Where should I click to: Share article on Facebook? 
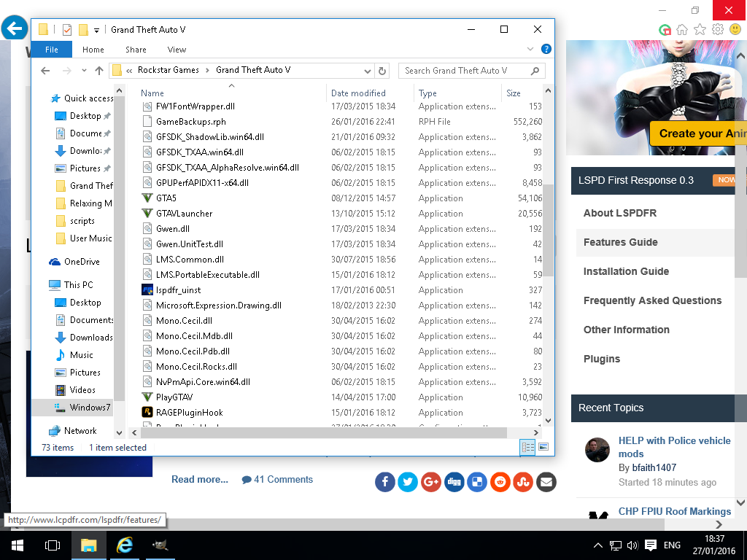pos(384,483)
